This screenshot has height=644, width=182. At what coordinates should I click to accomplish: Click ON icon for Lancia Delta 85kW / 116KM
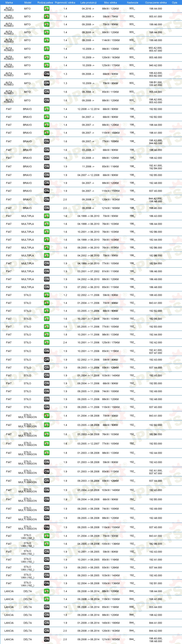[x=47, y=607]
